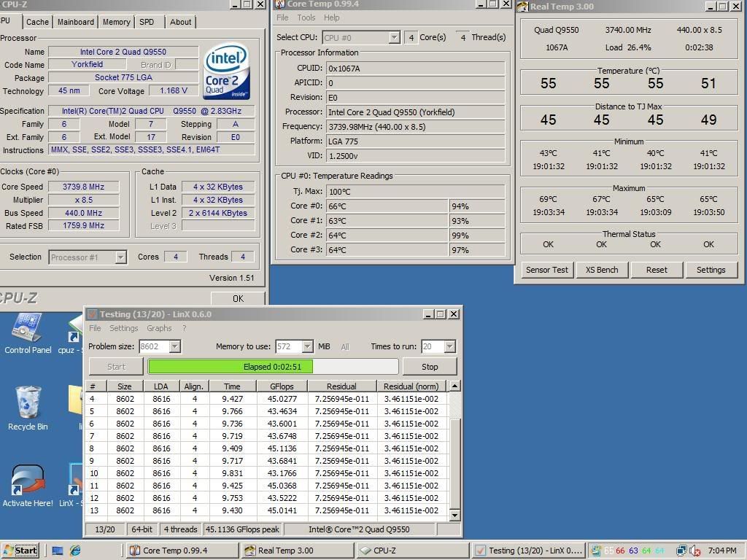Click the 64-bit status entry in LinX
Screen dimensions: 747x560
142,529
